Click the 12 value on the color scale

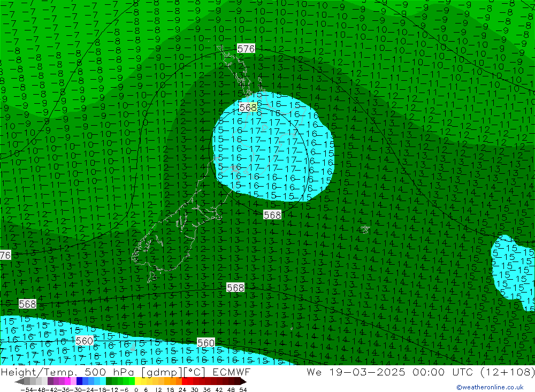point(158,390)
